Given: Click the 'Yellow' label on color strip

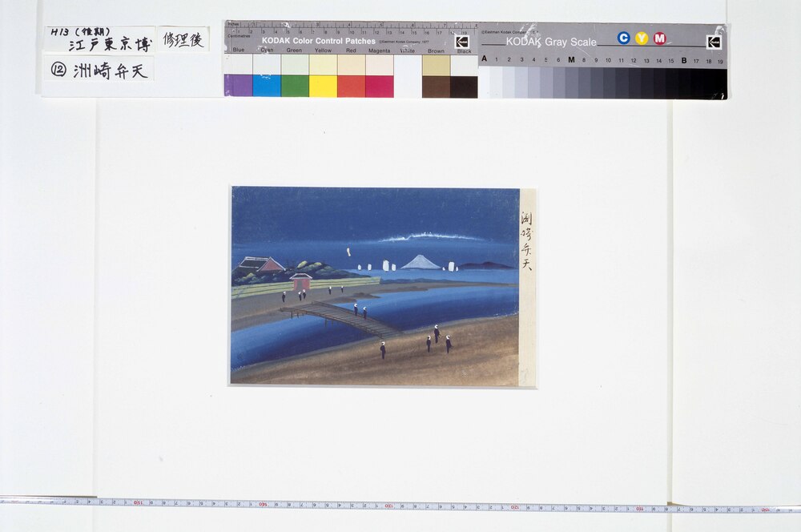Looking at the screenshot, I should click(x=323, y=50).
